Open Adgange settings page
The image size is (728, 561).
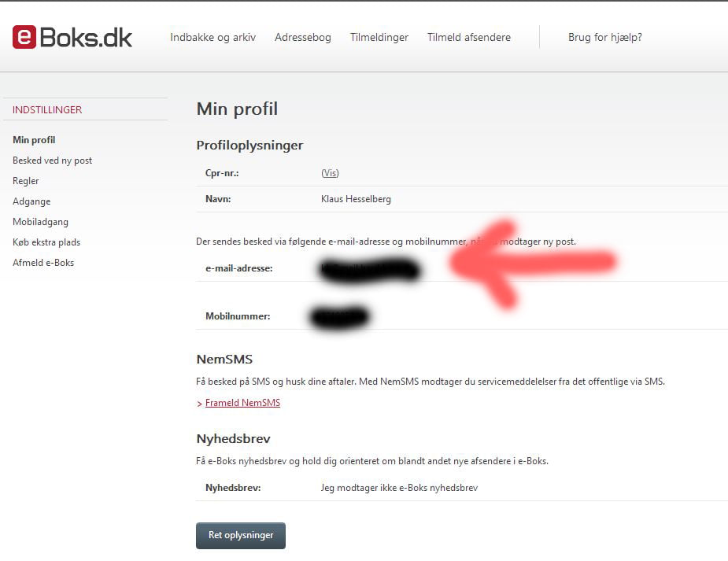31,201
